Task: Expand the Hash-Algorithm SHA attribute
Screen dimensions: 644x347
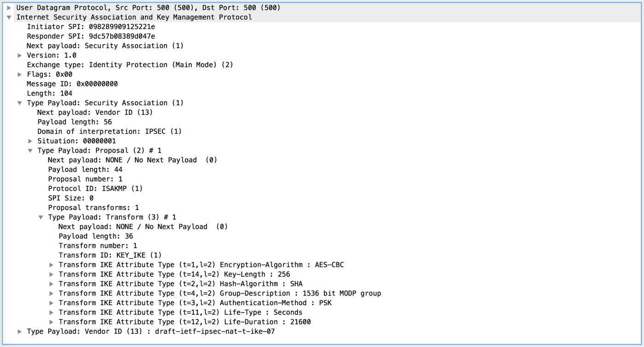Action: click(x=52, y=284)
